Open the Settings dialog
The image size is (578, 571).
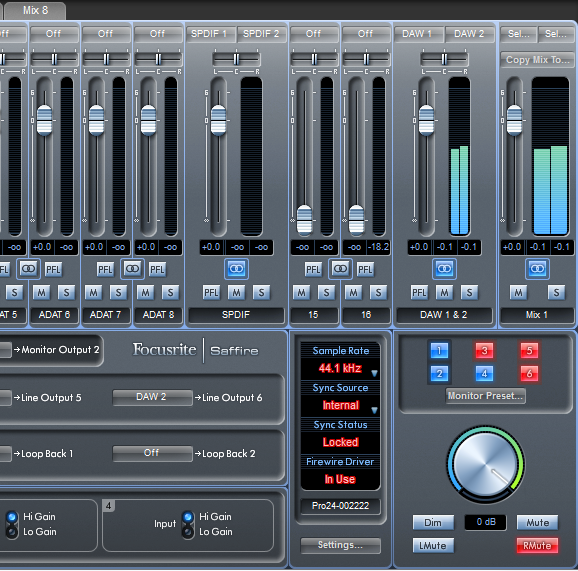click(x=340, y=545)
